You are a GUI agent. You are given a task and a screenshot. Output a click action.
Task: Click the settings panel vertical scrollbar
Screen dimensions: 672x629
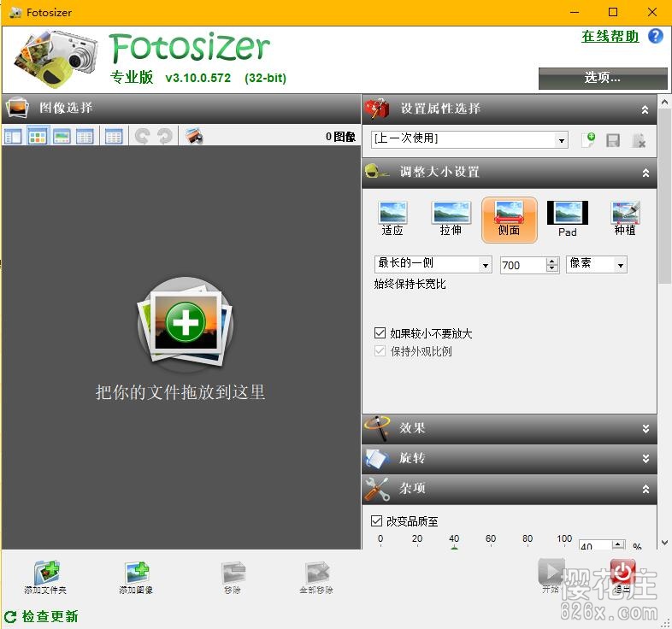[x=664, y=196]
